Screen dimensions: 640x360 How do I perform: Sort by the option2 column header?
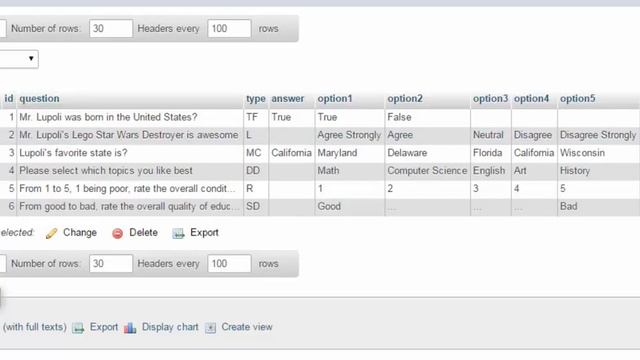405,99
